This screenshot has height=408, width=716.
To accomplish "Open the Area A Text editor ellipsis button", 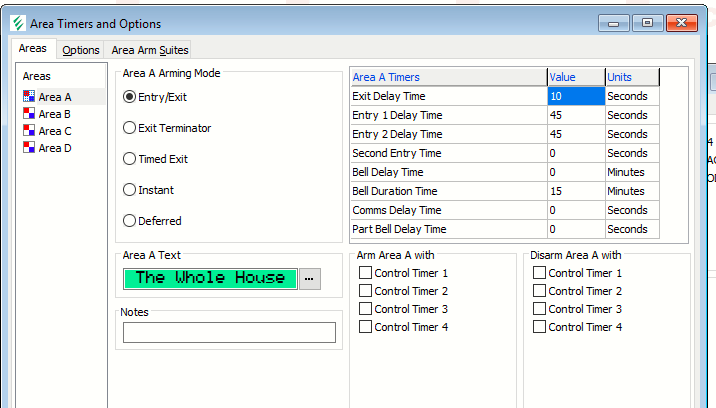I will [310, 278].
